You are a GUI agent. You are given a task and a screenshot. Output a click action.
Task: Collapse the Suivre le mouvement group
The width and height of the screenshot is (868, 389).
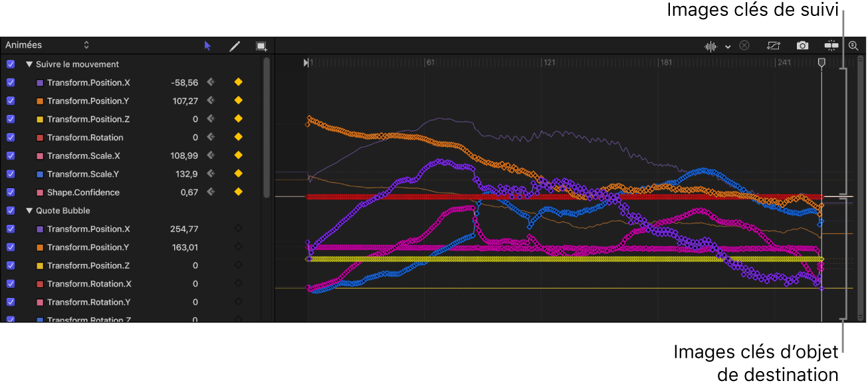point(29,65)
